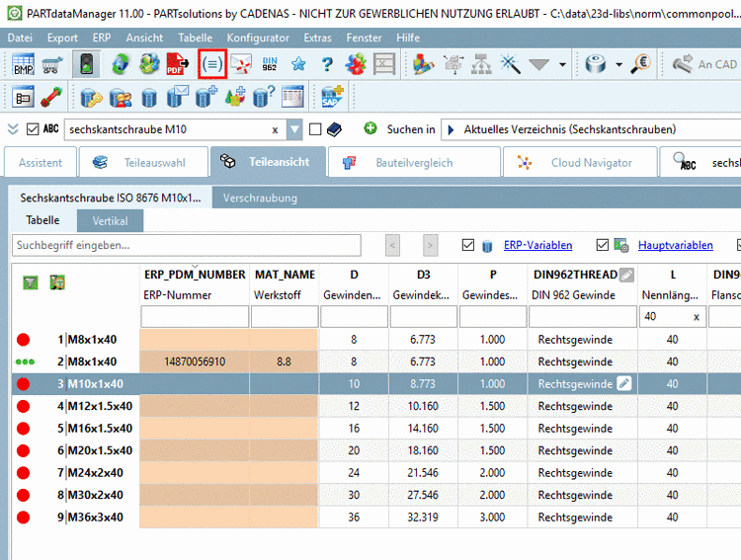Toggle the ERP-Variablen checkbox
Image resolution: width=741 pixels, height=560 pixels.
point(468,245)
